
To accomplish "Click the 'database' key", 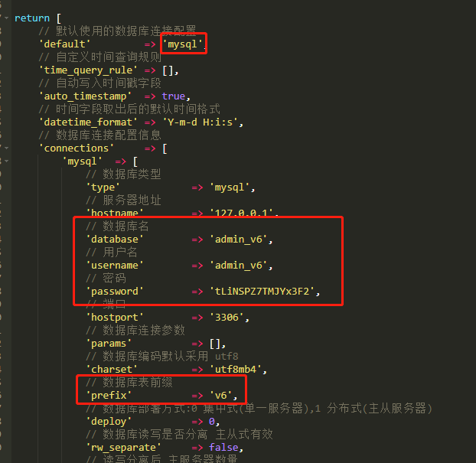I will coord(115,240).
